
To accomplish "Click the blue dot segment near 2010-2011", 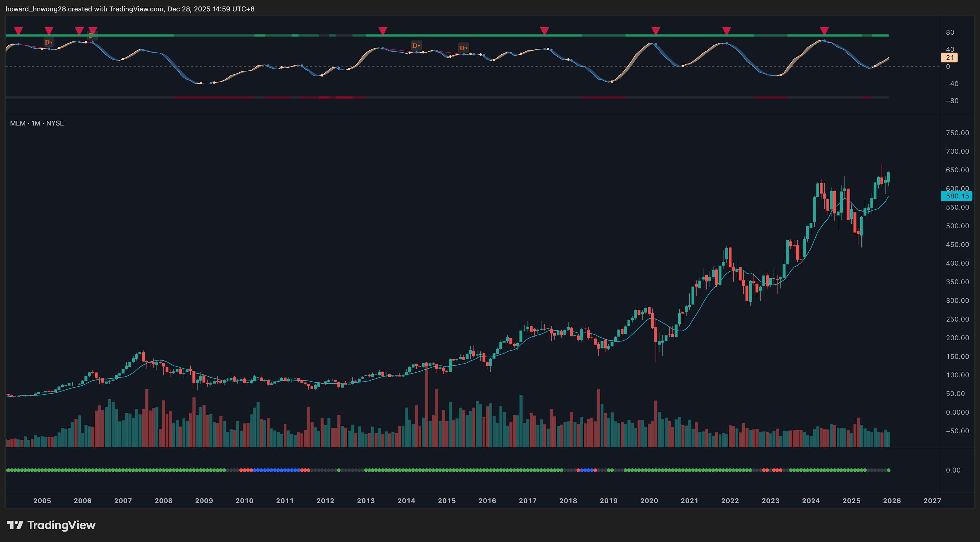I will 276,470.
